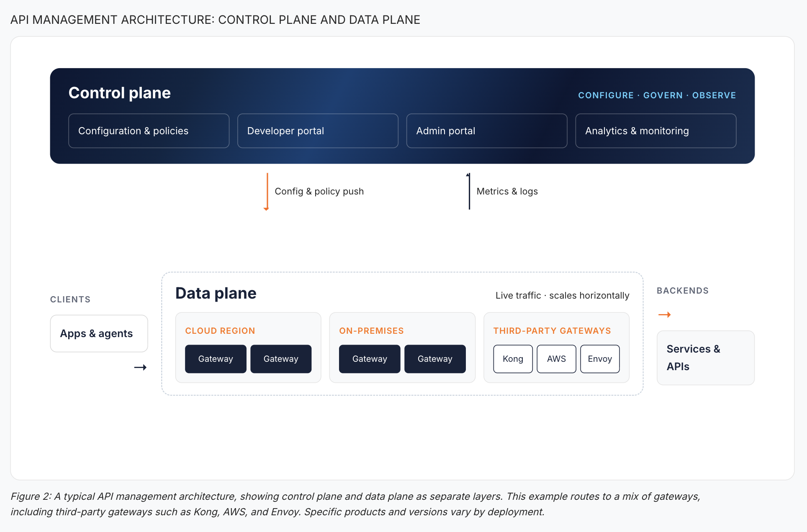Click the Config & policy push label
The image size is (807, 532).
pos(319,192)
